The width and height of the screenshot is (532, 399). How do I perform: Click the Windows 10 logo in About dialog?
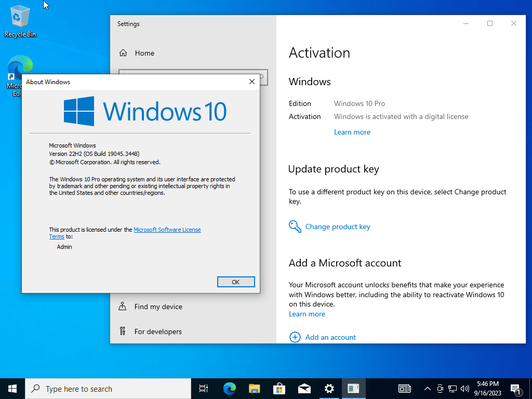[x=145, y=111]
